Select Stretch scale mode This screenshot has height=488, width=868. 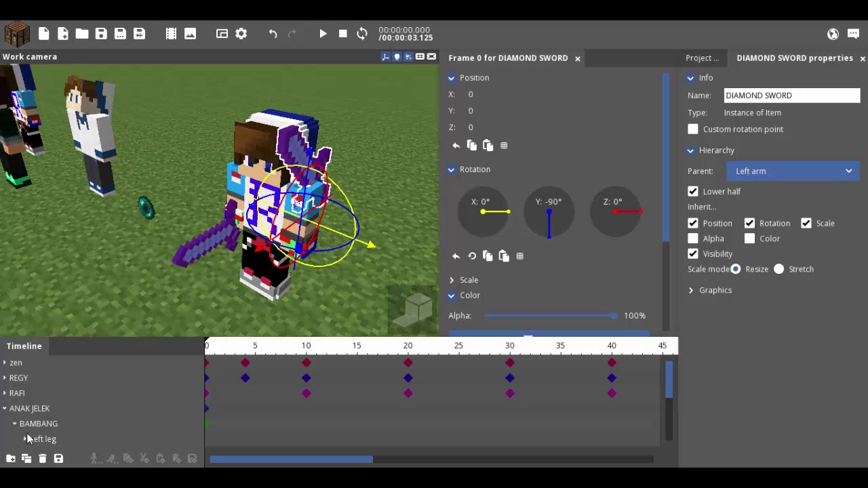[779, 269]
